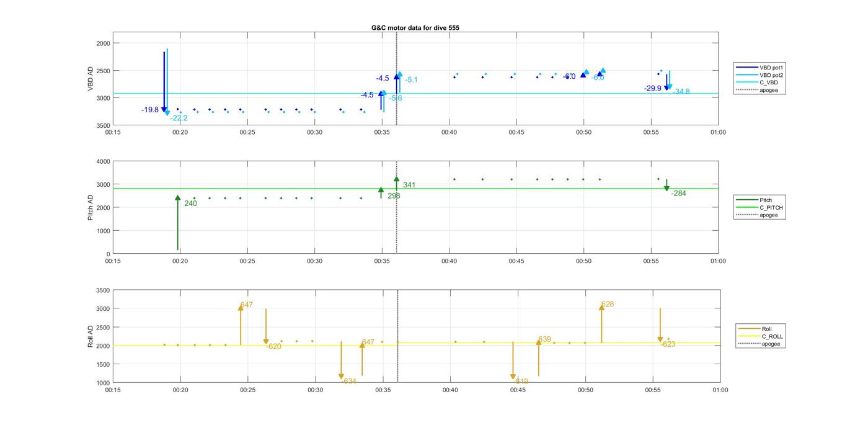Screen dimensions: 868x430
Task: Click the 240 pitch data label
Action: [190, 203]
